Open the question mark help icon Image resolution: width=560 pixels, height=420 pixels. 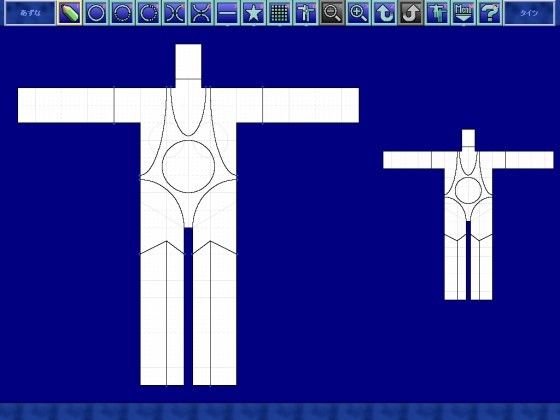pyautogui.click(x=490, y=13)
